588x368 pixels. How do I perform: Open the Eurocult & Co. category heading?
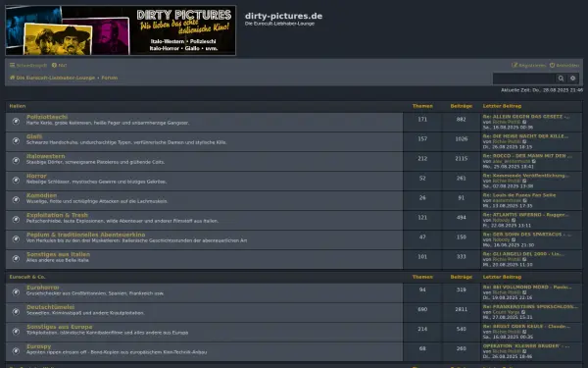(27, 277)
